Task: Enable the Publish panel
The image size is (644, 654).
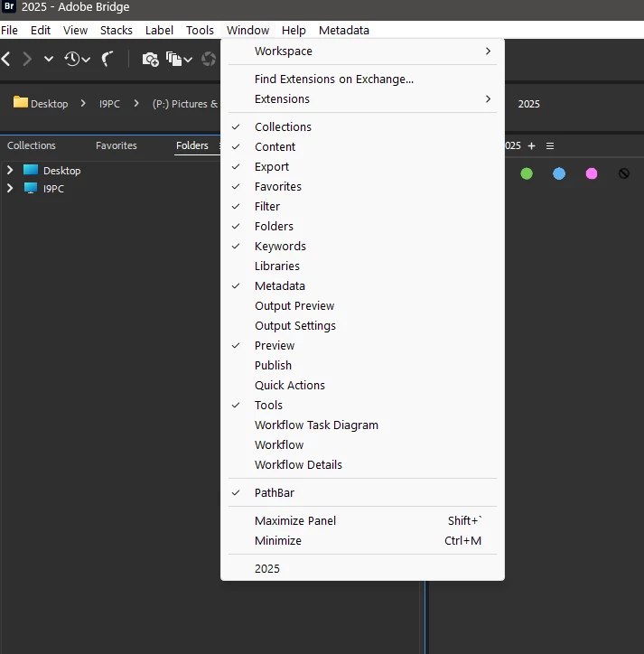Action: tap(362, 366)
